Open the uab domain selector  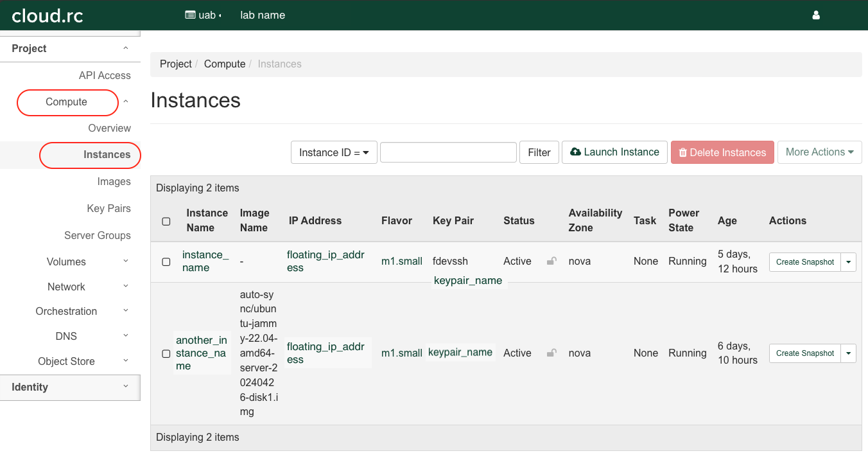[203, 15]
